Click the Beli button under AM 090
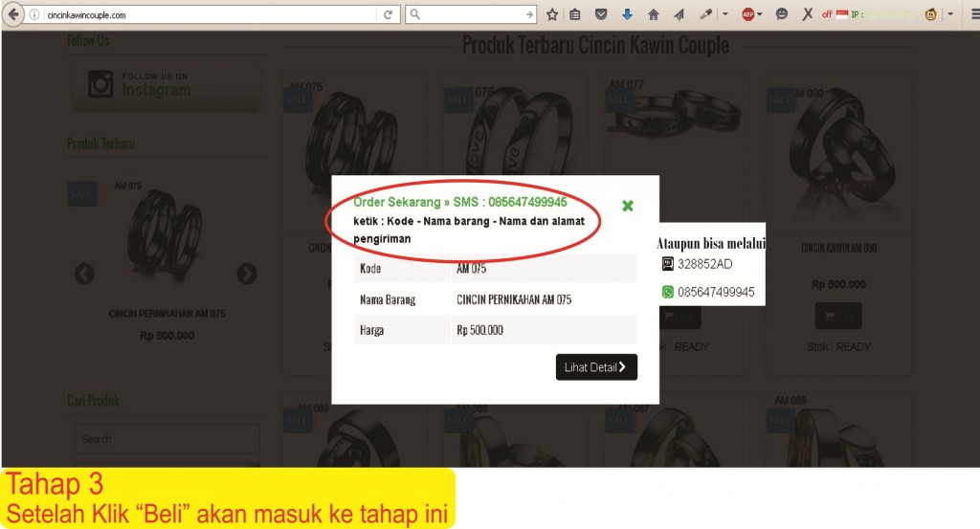Screen dimensions: 980x529 [838, 316]
